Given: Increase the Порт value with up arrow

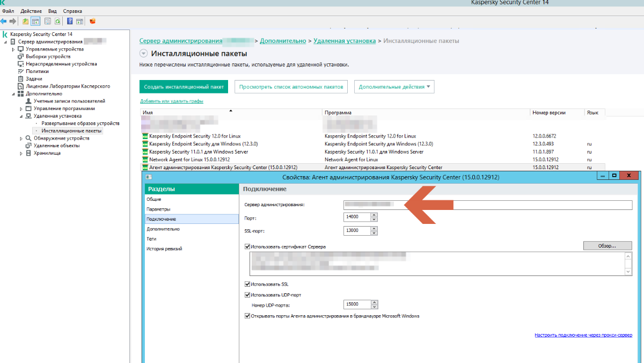Looking at the screenshot, I should coord(374,215).
